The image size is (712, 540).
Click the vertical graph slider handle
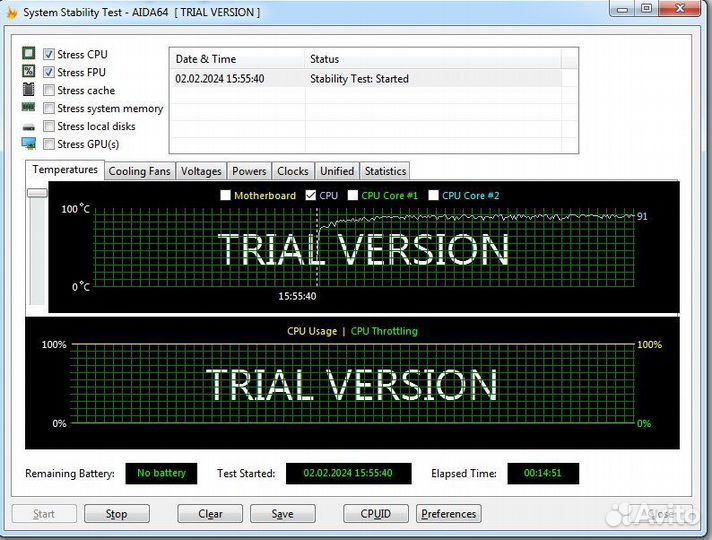(x=37, y=193)
